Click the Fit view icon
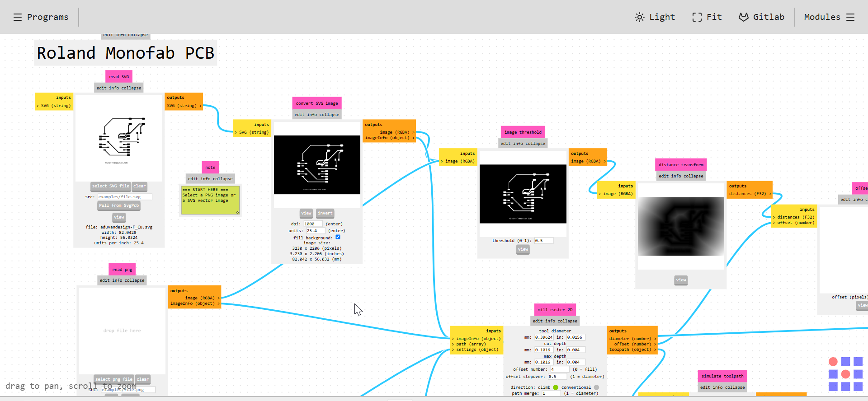This screenshot has width=868, height=401. click(x=697, y=17)
